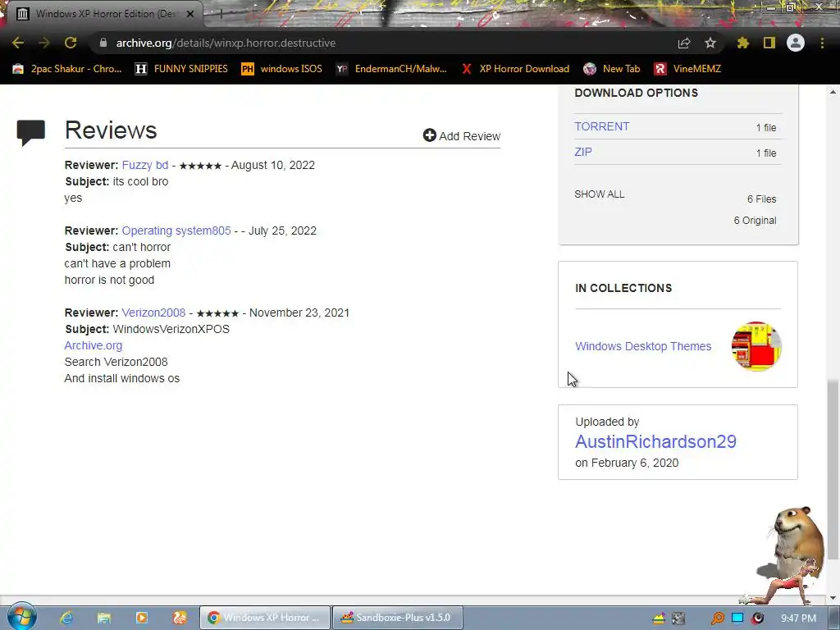Viewport: 840px width, 630px height.
Task: Open the VineMEMZ bookmark
Action: (x=688, y=69)
